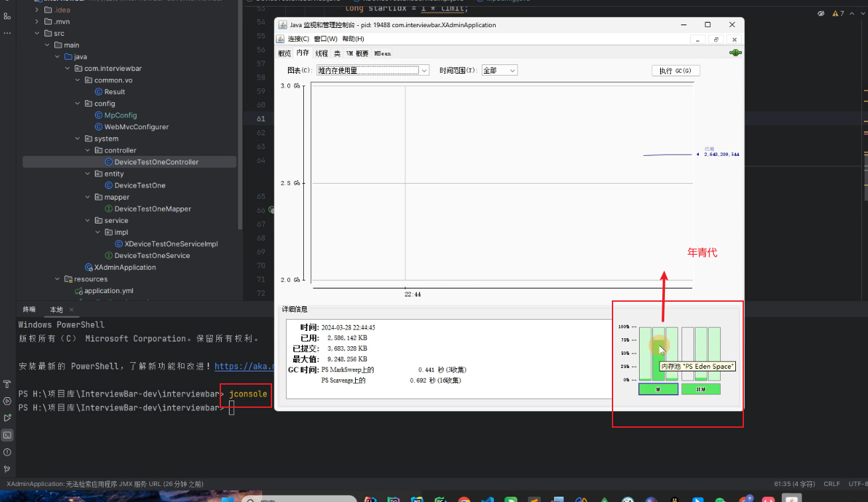The image size is (868, 502).
Task: Open the 时间范围 time range dropdown
Action: pos(499,70)
